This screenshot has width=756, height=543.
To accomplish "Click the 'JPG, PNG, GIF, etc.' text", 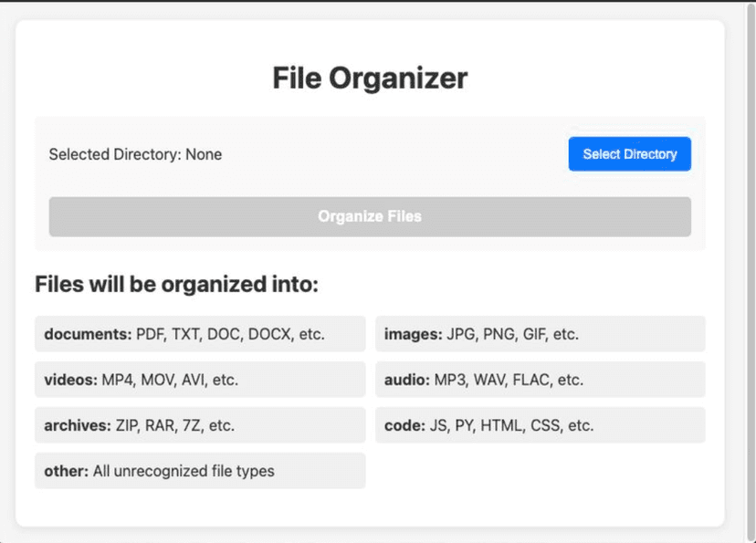I will (512, 334).
